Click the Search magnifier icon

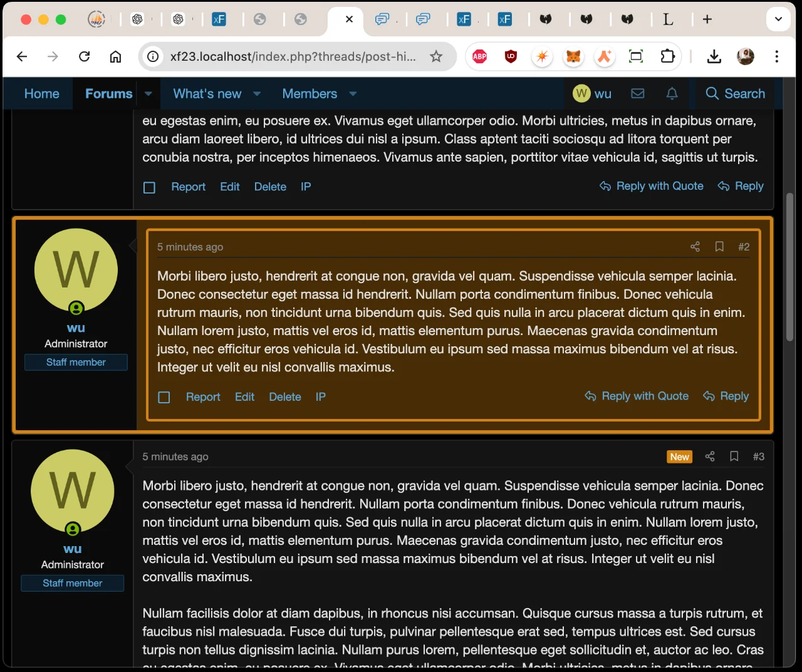712,93
